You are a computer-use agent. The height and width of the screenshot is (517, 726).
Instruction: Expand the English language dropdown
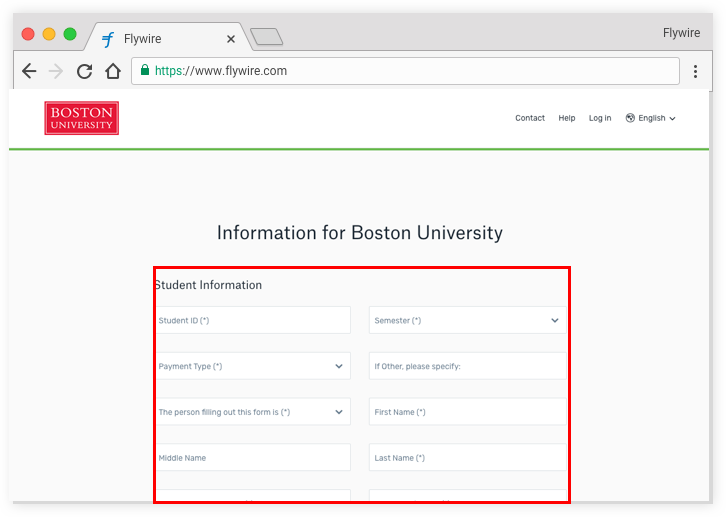651,118
